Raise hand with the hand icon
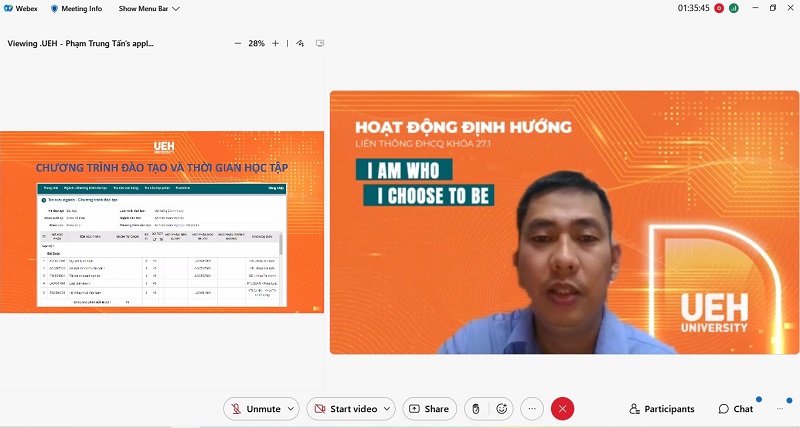Screen dimensions: 800x428 coord(476,409)
